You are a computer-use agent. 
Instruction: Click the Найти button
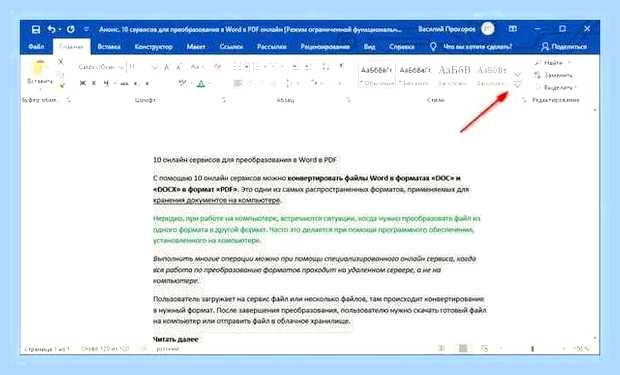coord(552,63)
